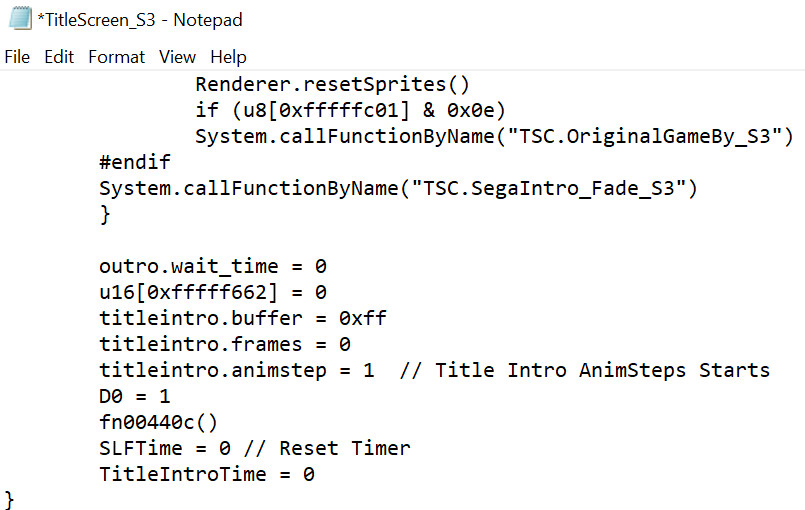Place cursor on "outro.wait_time = 0"

point(213,266)
